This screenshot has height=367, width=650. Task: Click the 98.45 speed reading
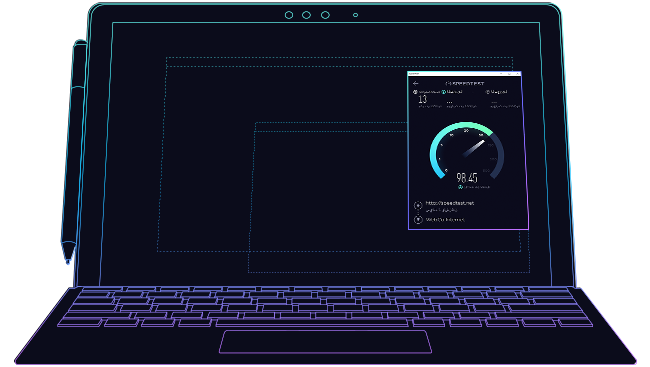(x=467, y=177)
